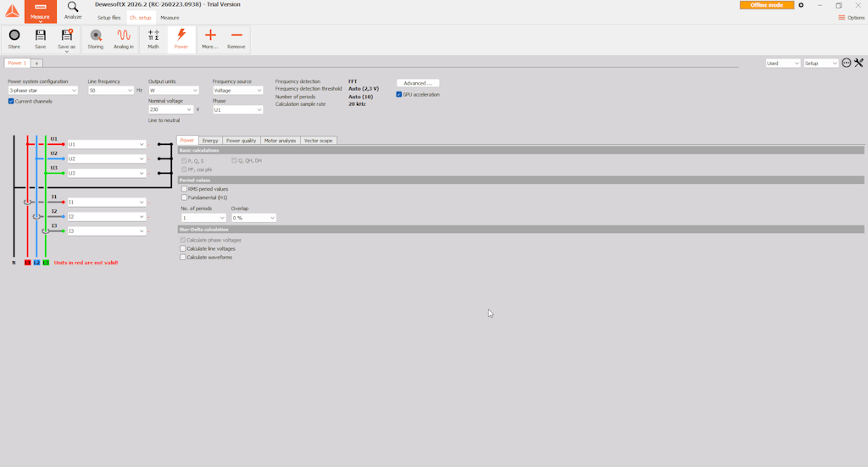Image resolution: width=868 pixels, height=467 pixels.
Task: Toggle the PF, cos phi checkbox
Action: tap(184, 170)
